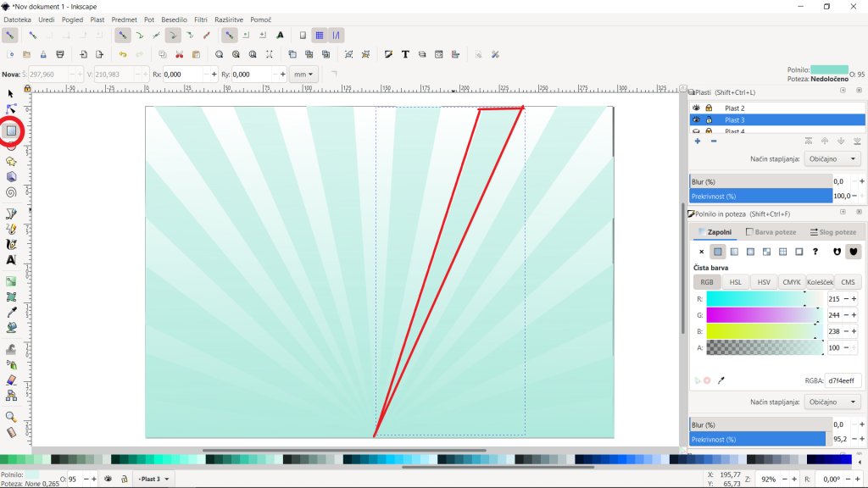Increase the layer Blur value
This screenshot has height=488, width=868.
coord(862,181)
